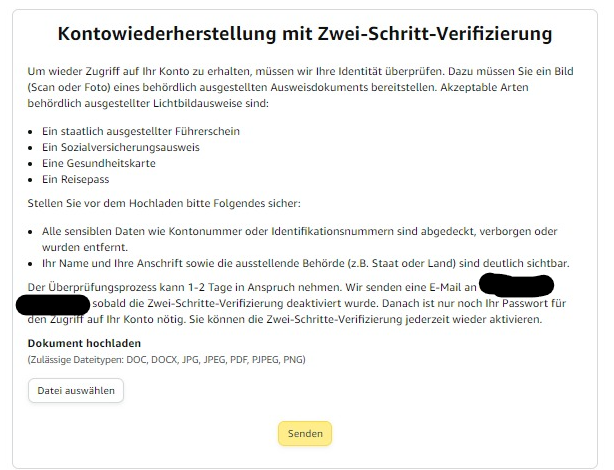
Task: Click the sentence "Sie können die Zwei-Schritte-Verifizierung jederzeit wieder aktivieren"
Action: pos(365,319)
